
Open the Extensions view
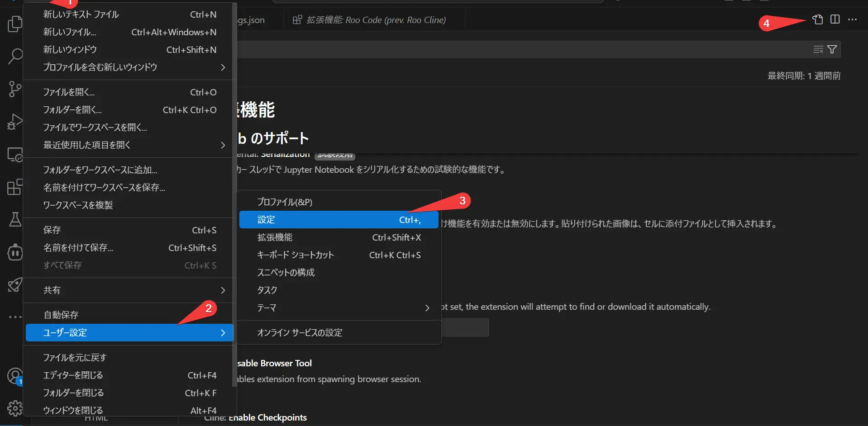[14, 187]
